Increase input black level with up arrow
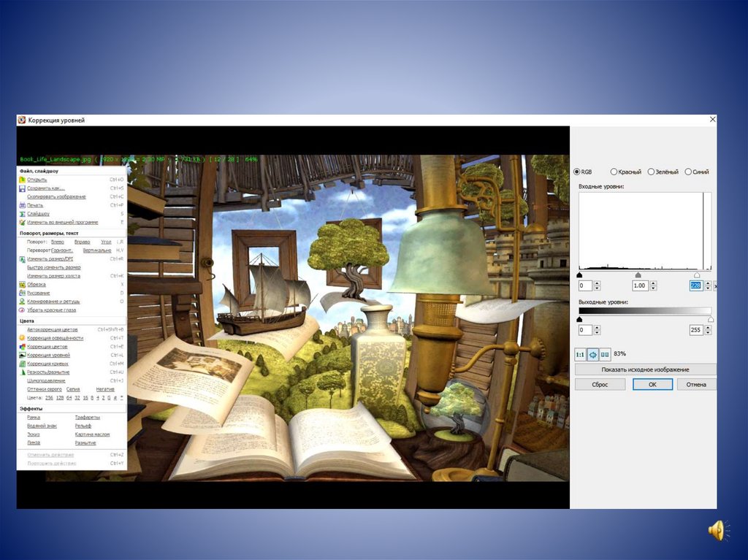This screenshot has width=748, height=560. pyautogui.click(x=598, y=284)
